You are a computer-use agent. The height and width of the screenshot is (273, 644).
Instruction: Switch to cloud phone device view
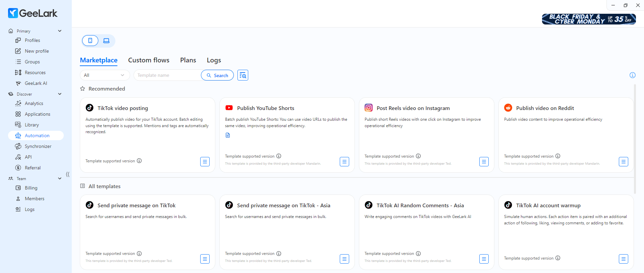point(90,41)
